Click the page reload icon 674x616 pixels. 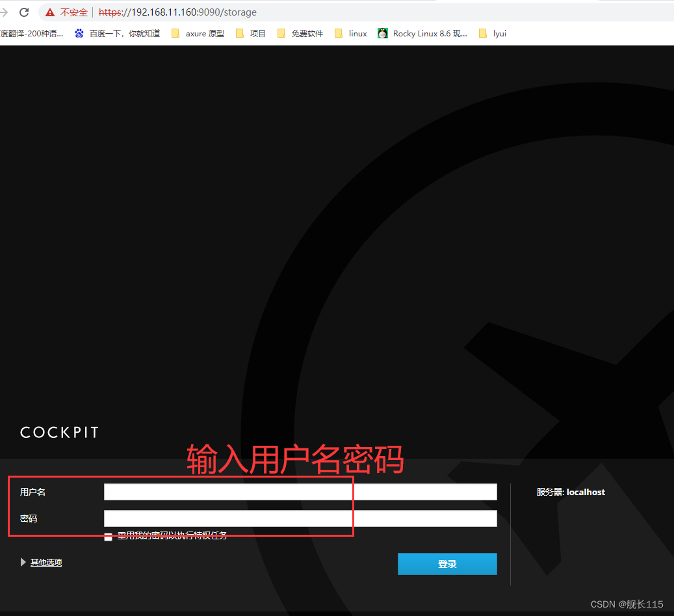coord(24,12)
